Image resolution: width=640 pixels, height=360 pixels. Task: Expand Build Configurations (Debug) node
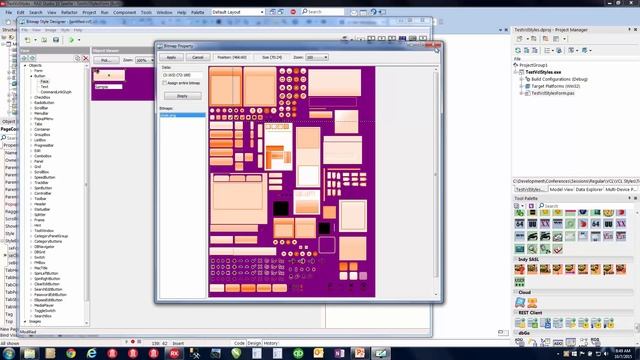click(x=521, y=79)
